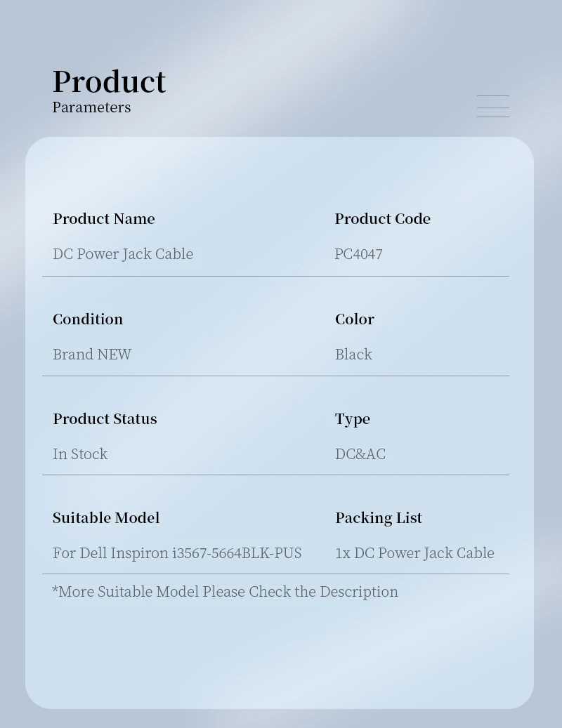Click the In Stock status text

(x=80, y=454)
